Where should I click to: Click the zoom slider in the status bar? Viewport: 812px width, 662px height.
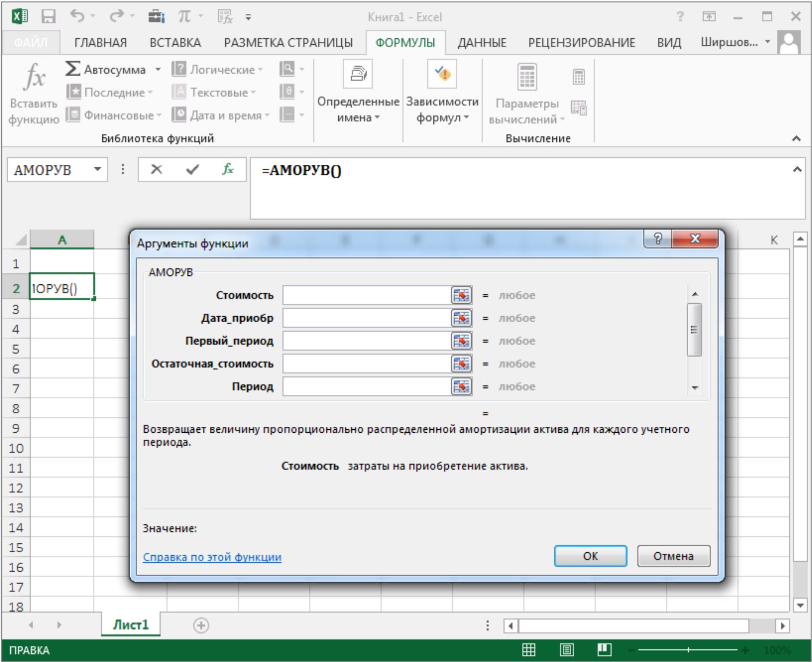(x=688, y=650)
